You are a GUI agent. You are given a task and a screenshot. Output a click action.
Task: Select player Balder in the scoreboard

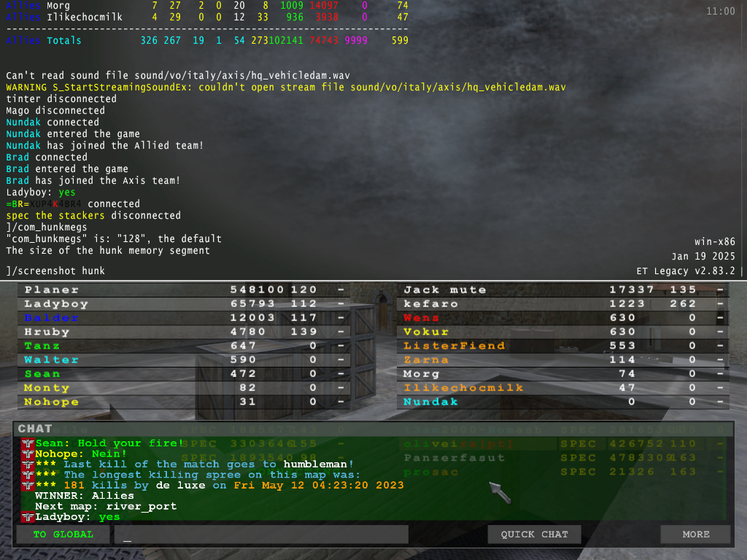[184, 318]
